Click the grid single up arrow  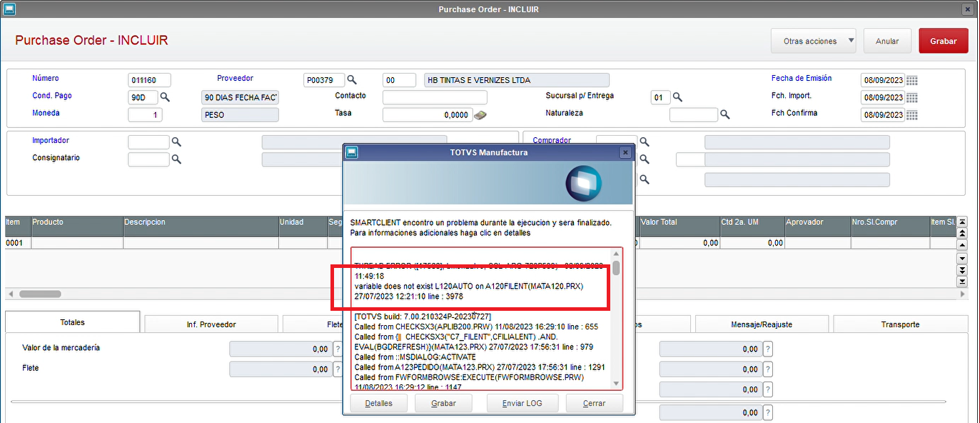click(x=961, y=244)
